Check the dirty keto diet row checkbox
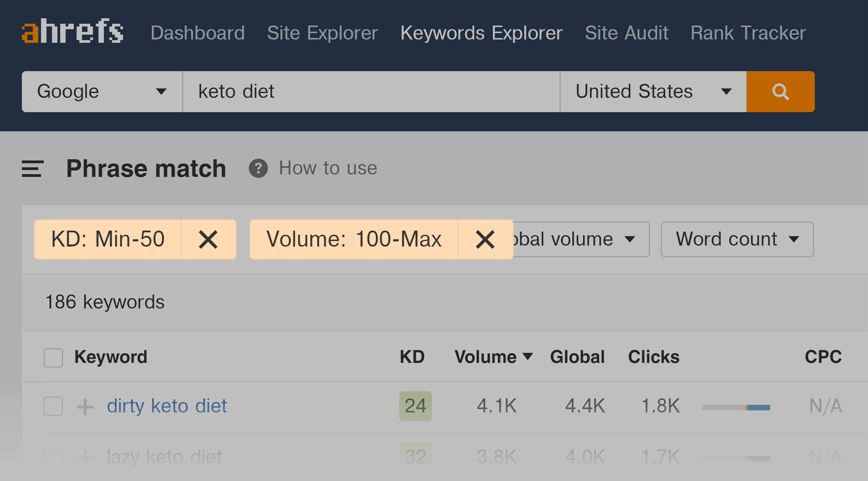This screenshot has height=481, width=868. pyautogui.click(x=53, y=406)
